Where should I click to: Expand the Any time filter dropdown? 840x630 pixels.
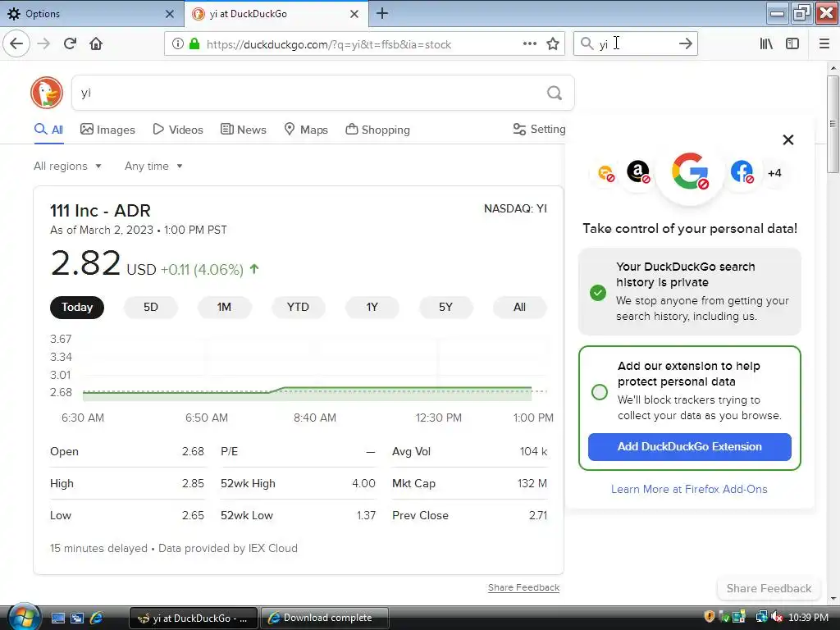click(x=153, y=166)
